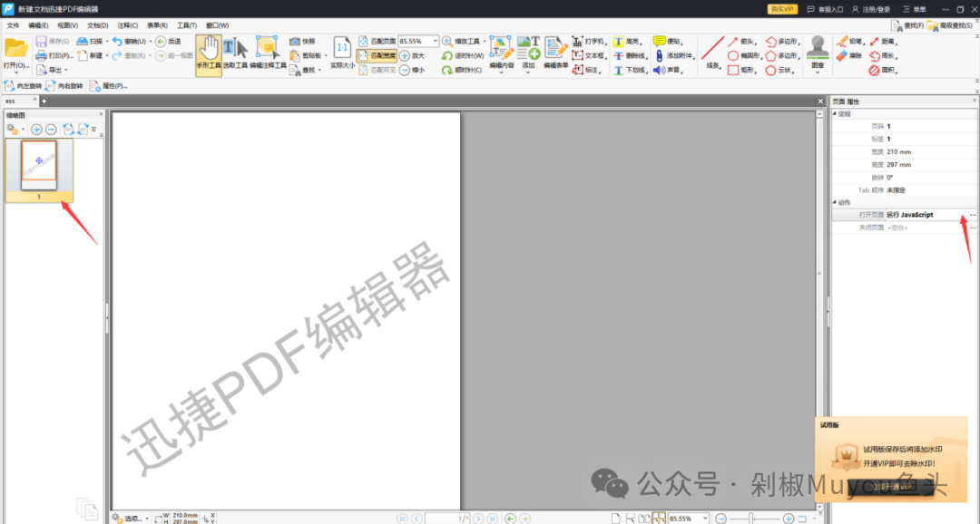Click the 客服入口 customer service link
This screenshot has width=980, height=524.
[825, 9]
